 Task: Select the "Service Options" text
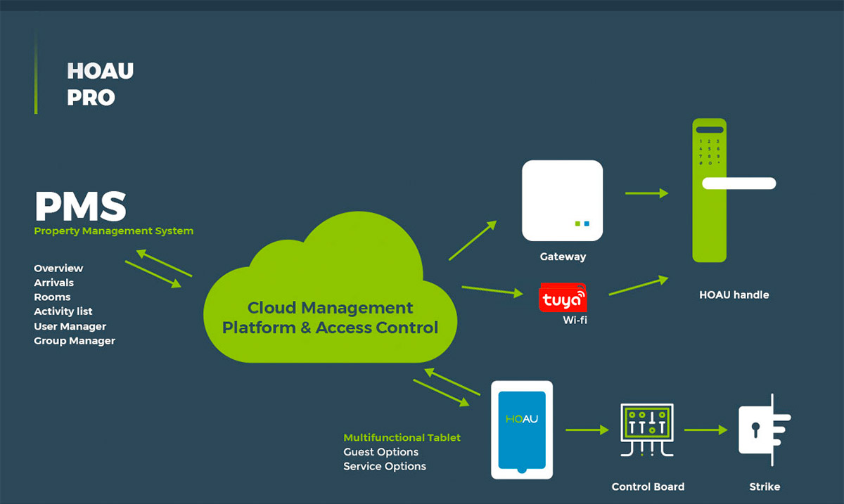[385, 466]
